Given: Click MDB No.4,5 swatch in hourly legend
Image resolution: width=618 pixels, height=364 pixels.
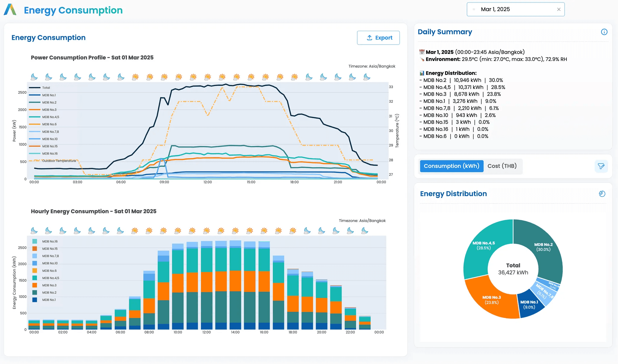Looking at the screenshot, I should point(35,278).
